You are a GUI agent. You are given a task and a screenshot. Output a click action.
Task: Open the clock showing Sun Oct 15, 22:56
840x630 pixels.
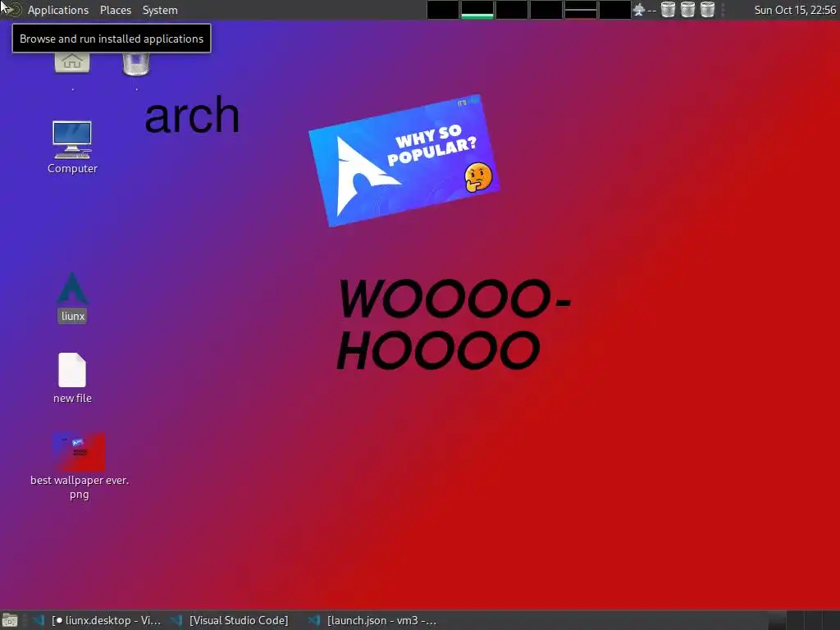click(795, 10)
